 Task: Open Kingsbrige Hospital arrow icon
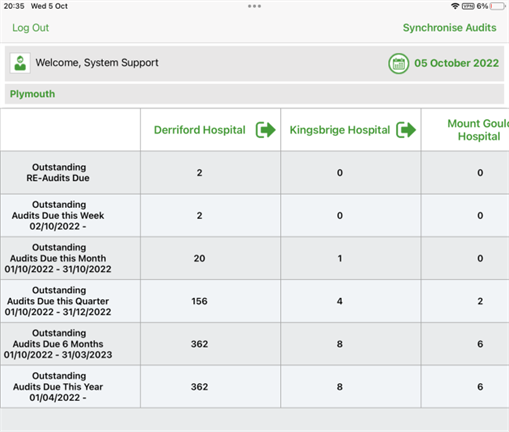[x=406, y=130]
